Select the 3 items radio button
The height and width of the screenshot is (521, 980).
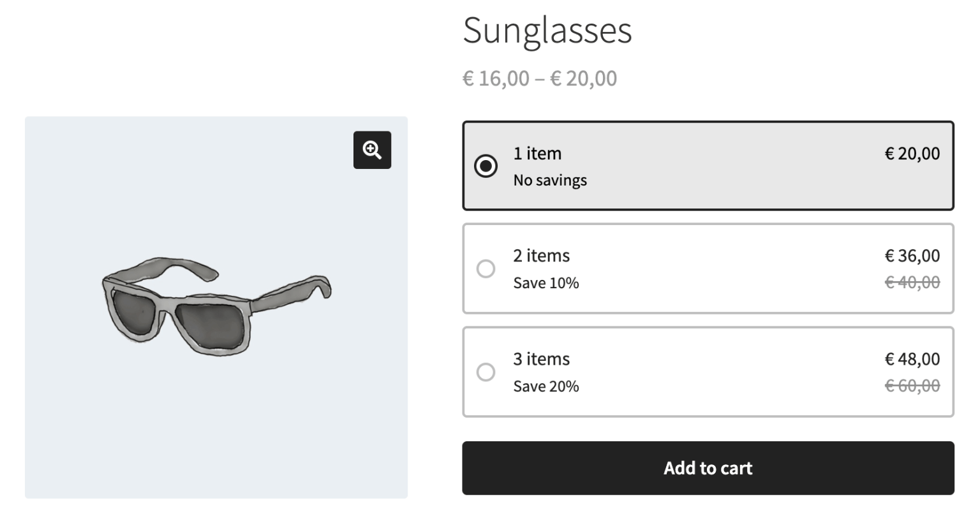[486, 372]
